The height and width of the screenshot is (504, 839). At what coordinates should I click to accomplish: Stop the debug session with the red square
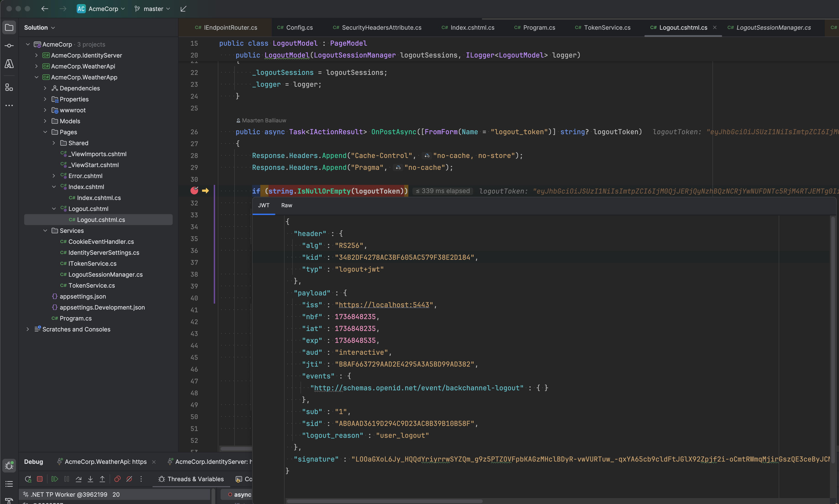point(40,479)
